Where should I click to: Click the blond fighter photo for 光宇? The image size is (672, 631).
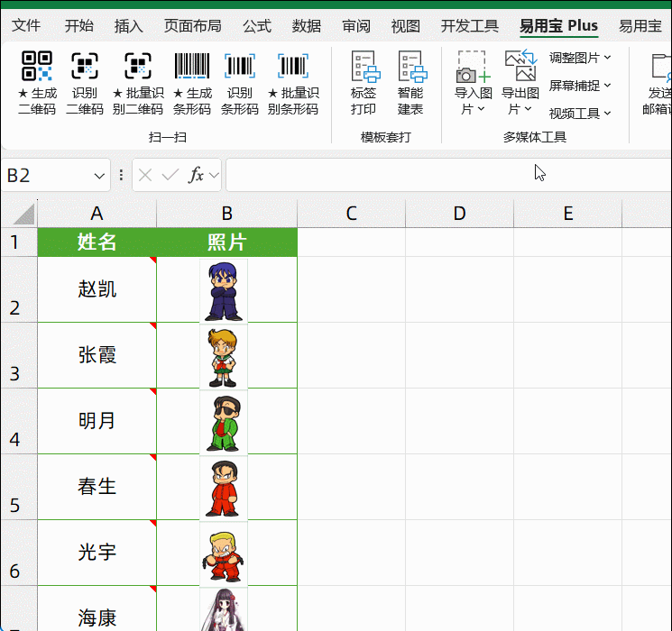tap(224, 553)
